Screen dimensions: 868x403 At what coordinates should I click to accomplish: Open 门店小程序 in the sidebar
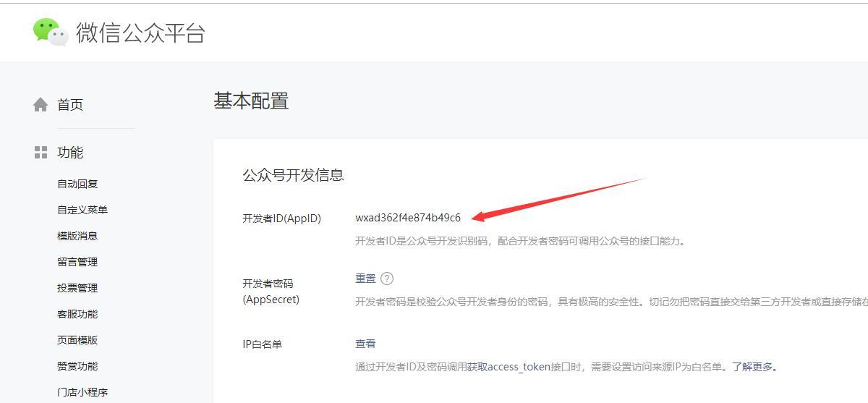[82, 392]
